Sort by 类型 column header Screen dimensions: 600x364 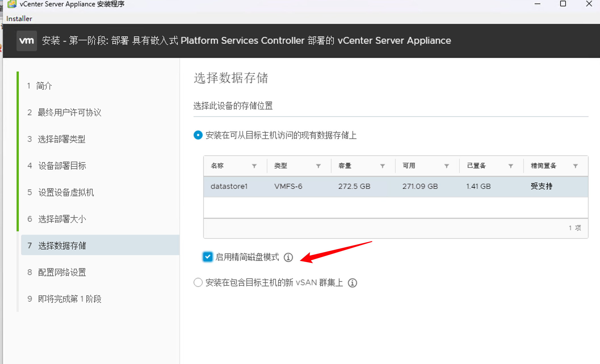[281, 166]
